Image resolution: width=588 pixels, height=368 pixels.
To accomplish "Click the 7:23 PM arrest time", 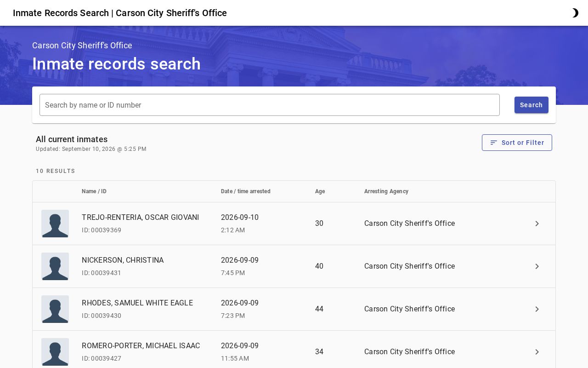I will (x=233, y=316).
